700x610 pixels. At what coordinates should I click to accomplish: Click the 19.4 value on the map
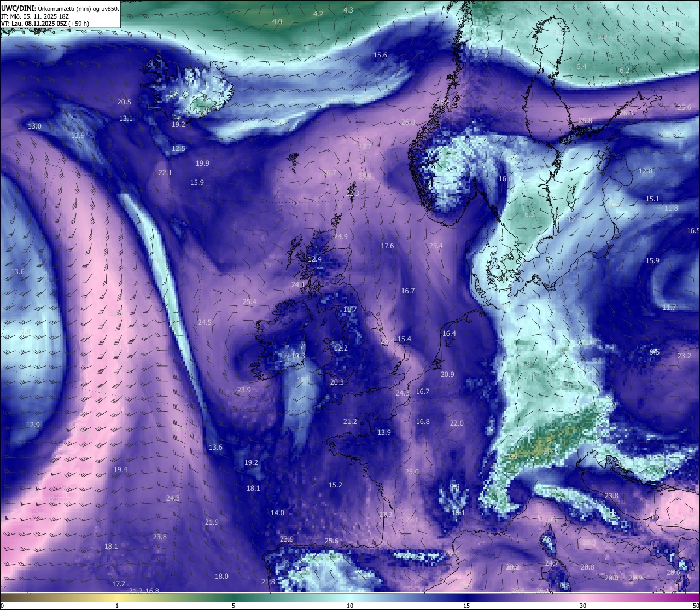pos(120,470)
